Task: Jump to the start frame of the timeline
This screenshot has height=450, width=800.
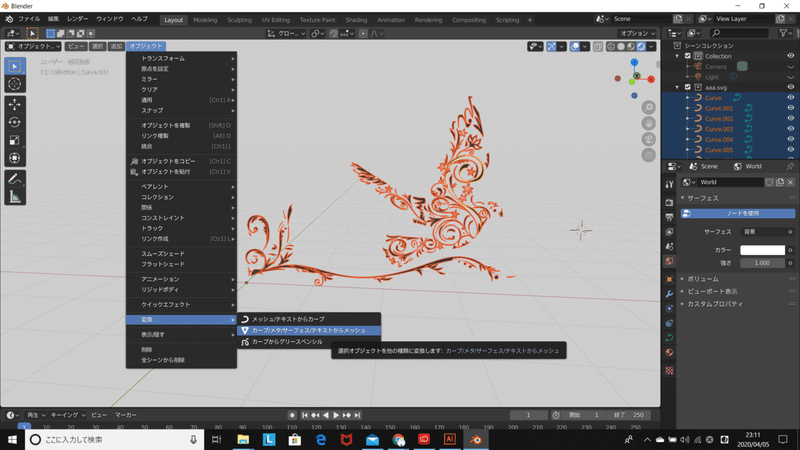Action: tap(305, 415)
